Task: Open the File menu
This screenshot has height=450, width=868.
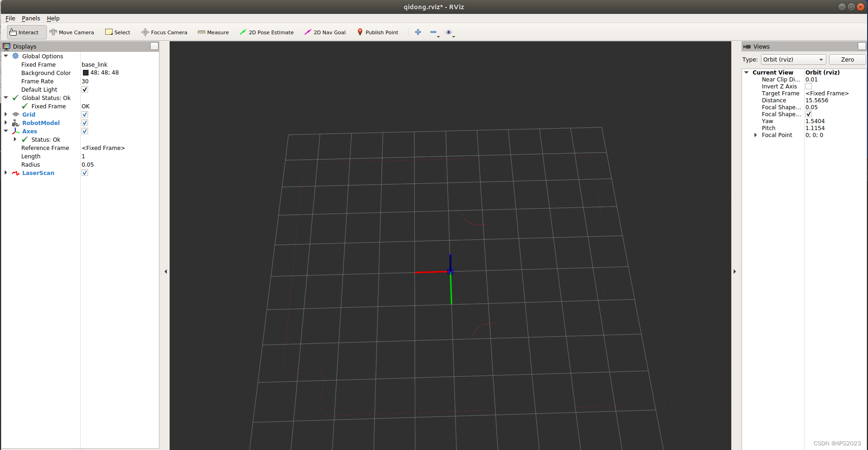Action: (10, 19)
